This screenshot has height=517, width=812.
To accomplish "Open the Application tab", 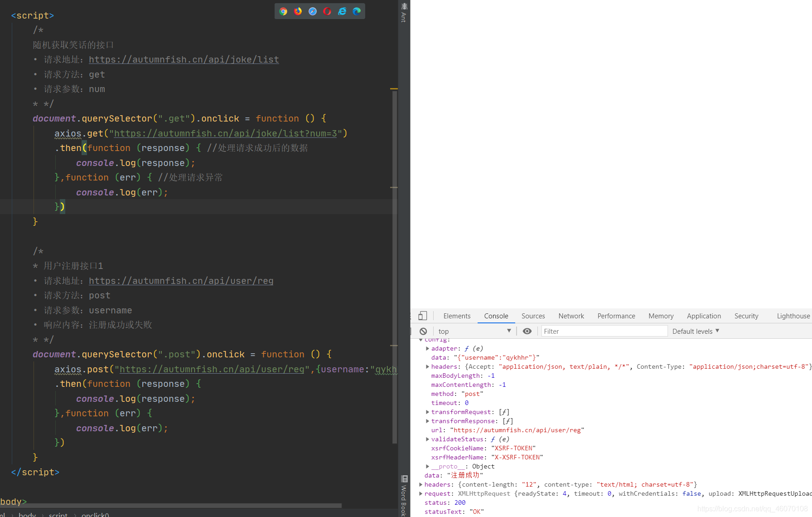I will (704, 316).
